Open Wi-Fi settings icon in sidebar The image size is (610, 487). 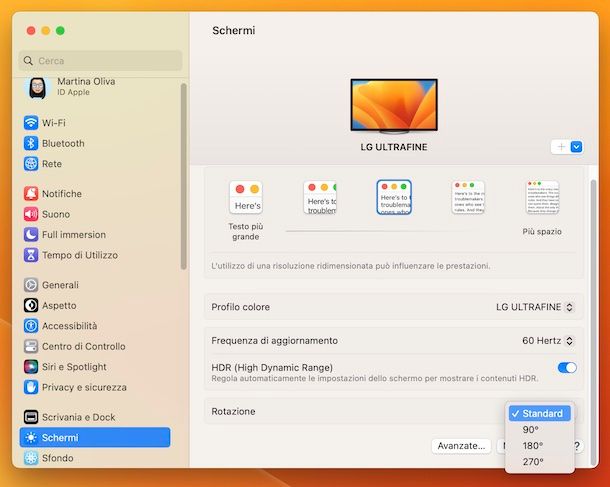pos(31,123)
